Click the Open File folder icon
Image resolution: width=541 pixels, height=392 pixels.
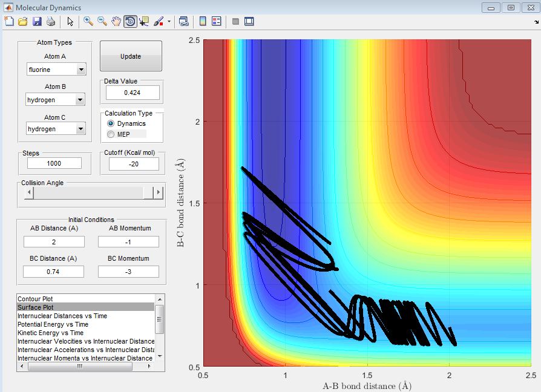pyautogui.click(x=23, y=21)
